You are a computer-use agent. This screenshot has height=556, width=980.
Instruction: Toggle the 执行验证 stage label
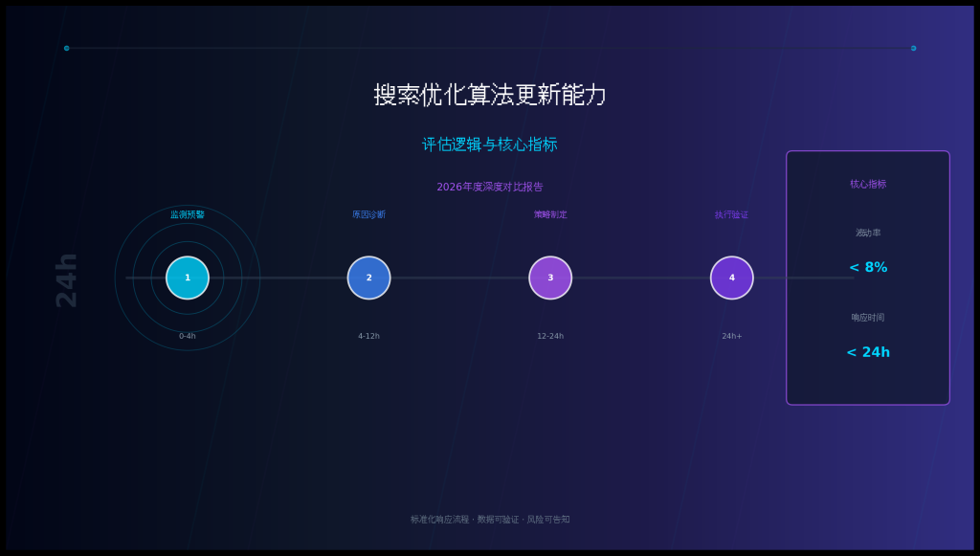tap(731, 214)
